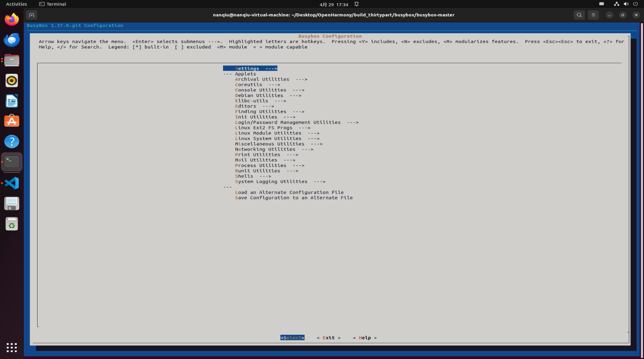Open Console Utilities submenu
Screen dimensions: 644x359
pos(269,90)
